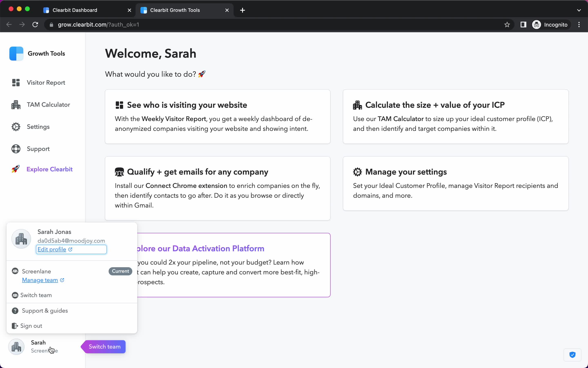Click the TAM Calculator bold text in card
Viewport: 588px width, 368px height.
(x=401, y=119)
